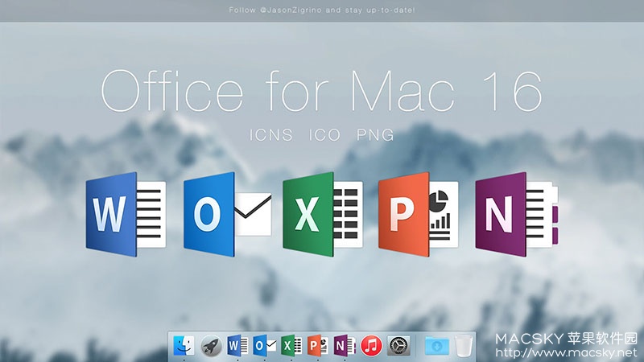644x362 pixels.
Task: Open the Downloads folder in dock
Action: [436, 346]
